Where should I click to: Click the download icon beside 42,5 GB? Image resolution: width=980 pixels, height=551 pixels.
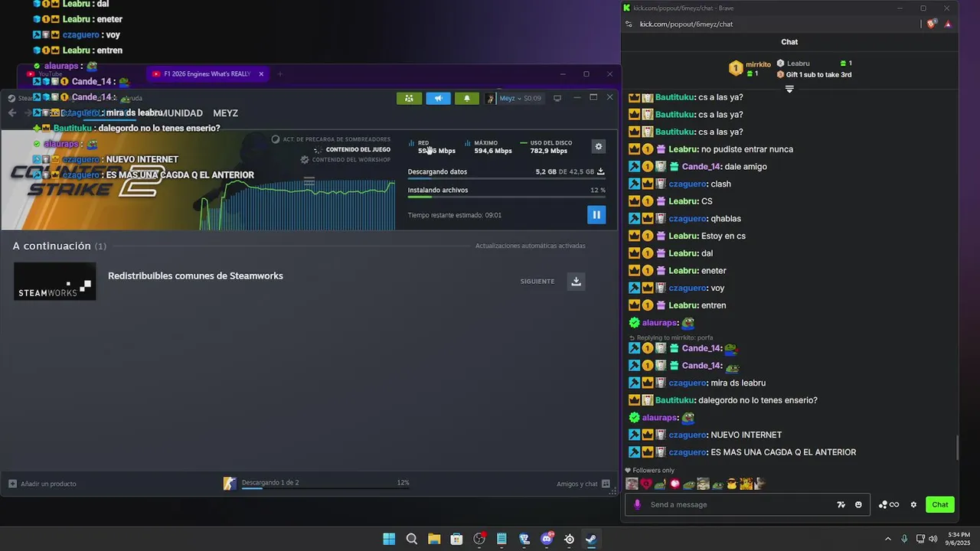coord(600,171)
